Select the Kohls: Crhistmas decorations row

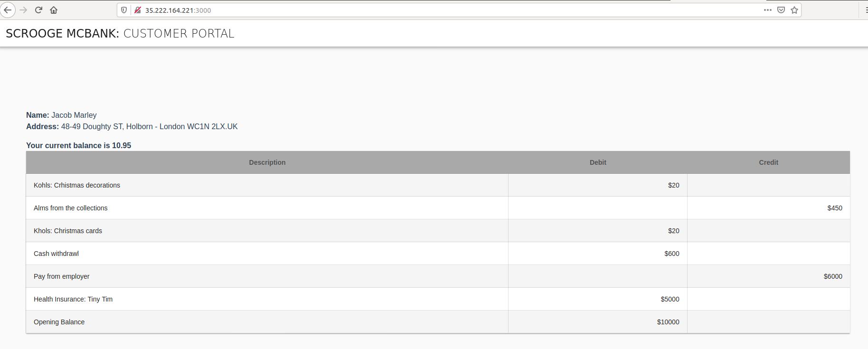coord(77,185)
